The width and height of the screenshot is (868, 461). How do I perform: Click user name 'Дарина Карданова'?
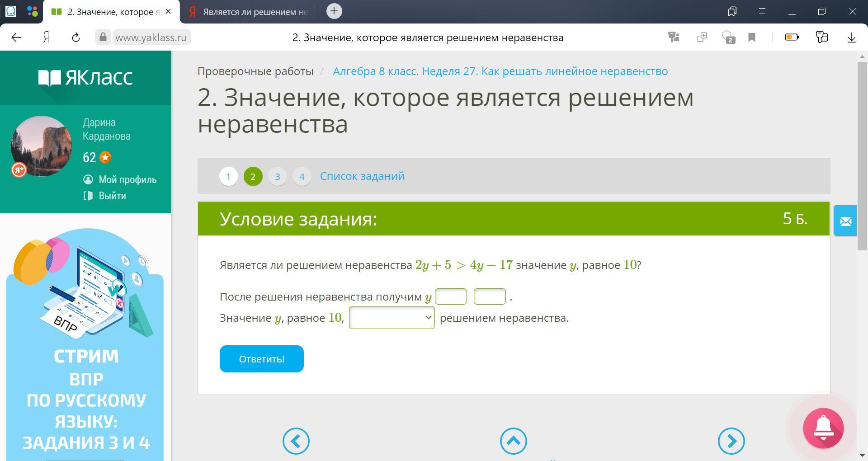point(107,129)
